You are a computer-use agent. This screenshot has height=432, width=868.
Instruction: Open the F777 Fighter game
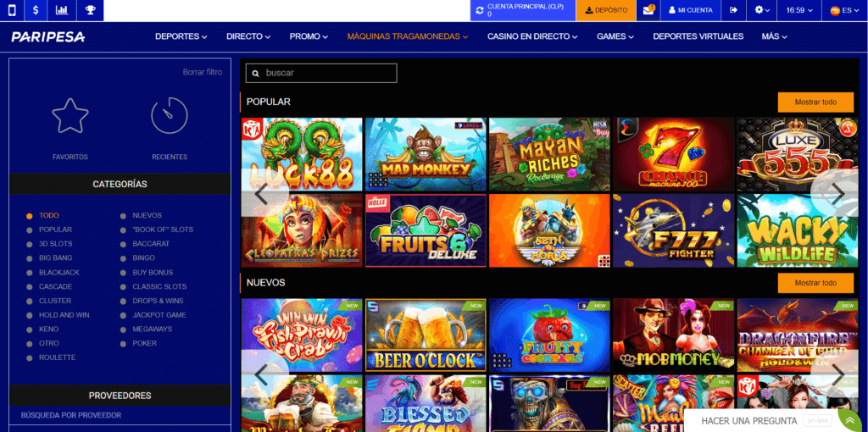pyautogui.click(x=674, y=230)
